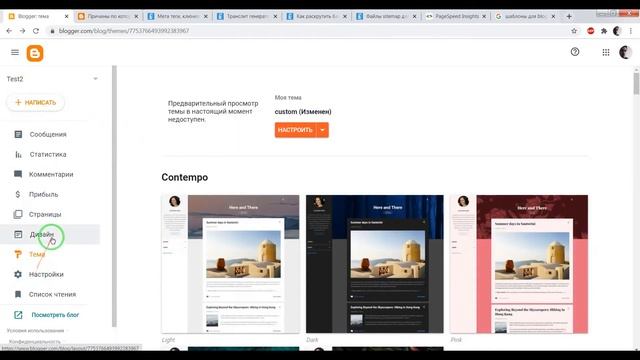Click the Комментарии speech bubble icon

coord(18,174)
